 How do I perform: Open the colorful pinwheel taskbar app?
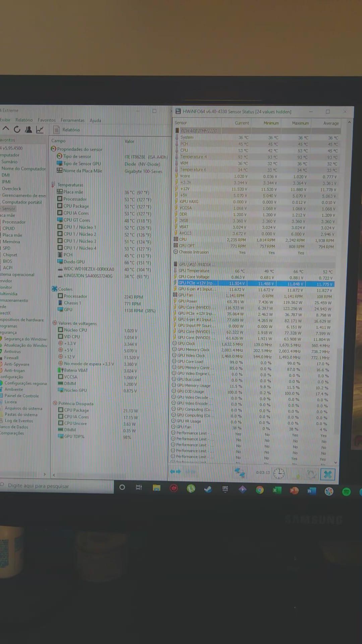(329, 491)
